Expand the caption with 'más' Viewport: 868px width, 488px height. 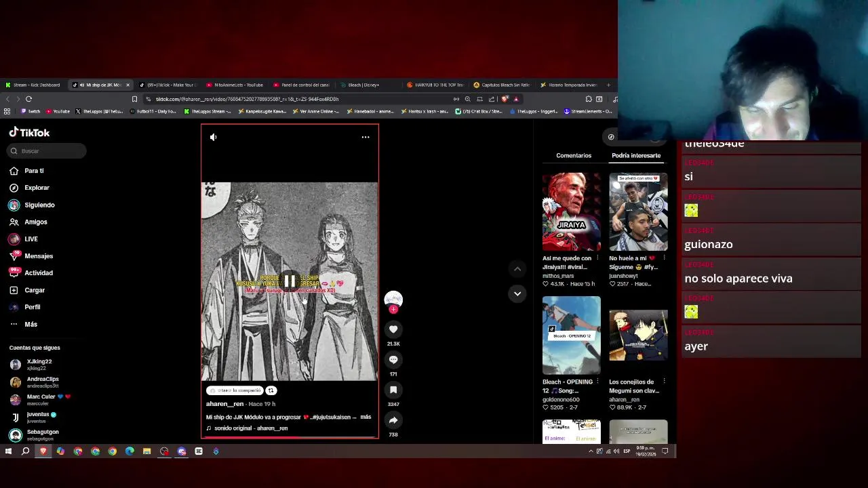point(366,418)
